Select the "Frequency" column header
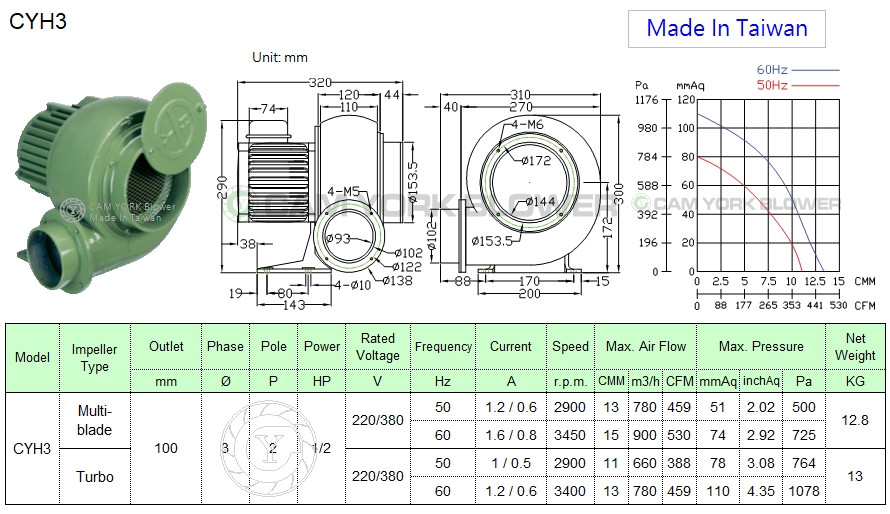The image size is (890, 514). (443, 347)
